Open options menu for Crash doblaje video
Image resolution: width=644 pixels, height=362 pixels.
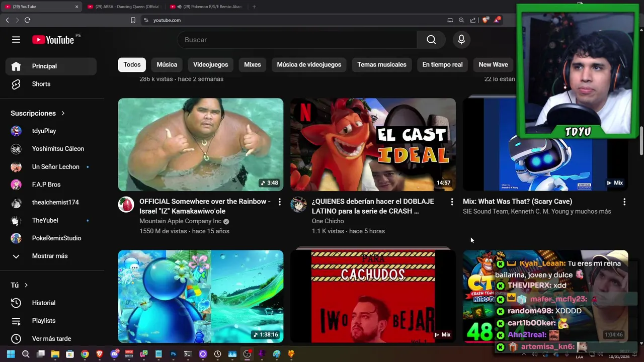click(x=452, y=202)
